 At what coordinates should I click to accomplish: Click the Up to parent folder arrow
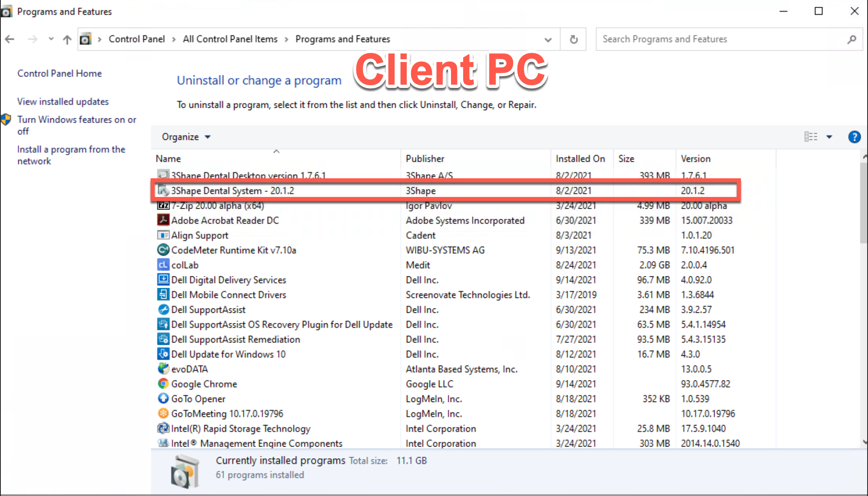point(67,39)
